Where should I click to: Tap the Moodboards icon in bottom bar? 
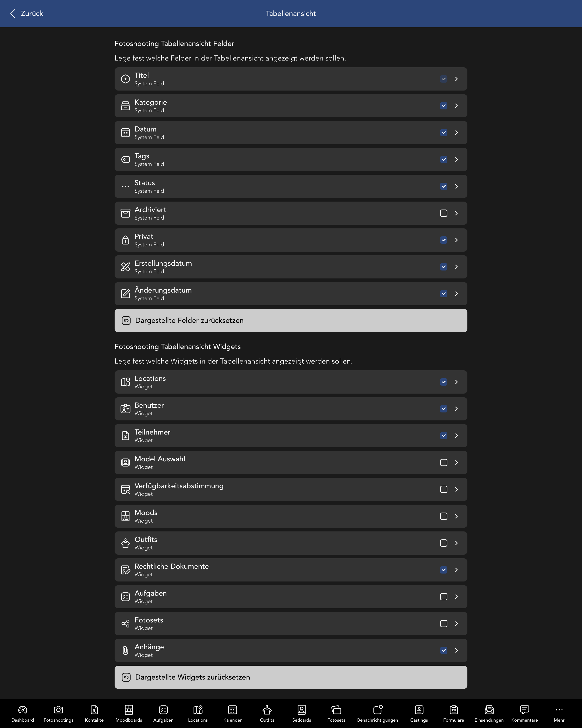128,710
